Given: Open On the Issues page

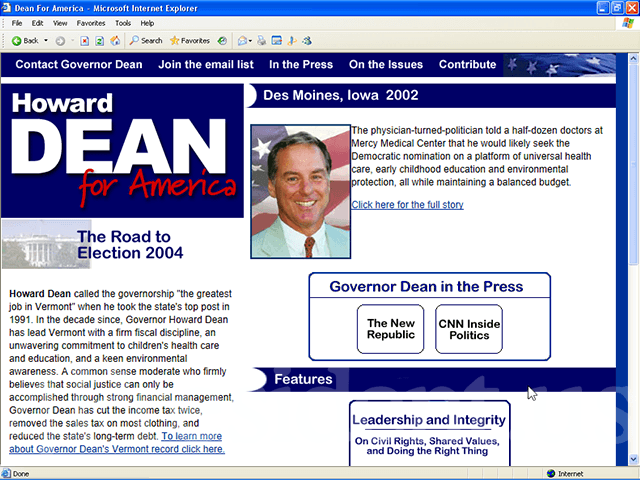Looking at the screenshot, I should 386,64.
